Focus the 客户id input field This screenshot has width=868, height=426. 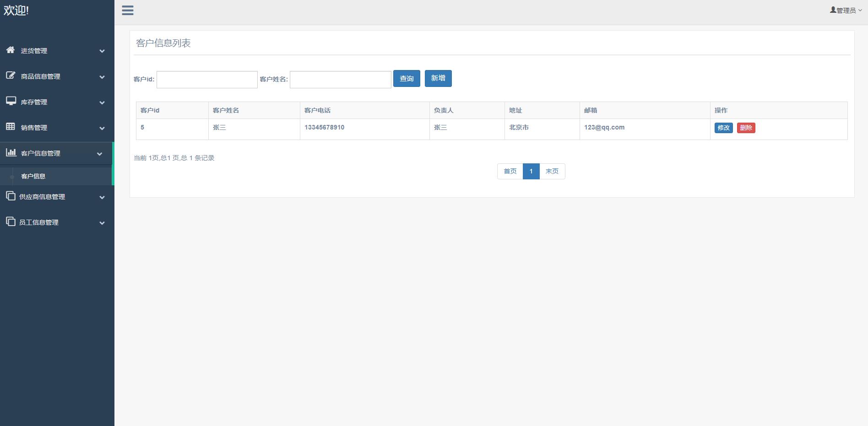pos(207,80)
